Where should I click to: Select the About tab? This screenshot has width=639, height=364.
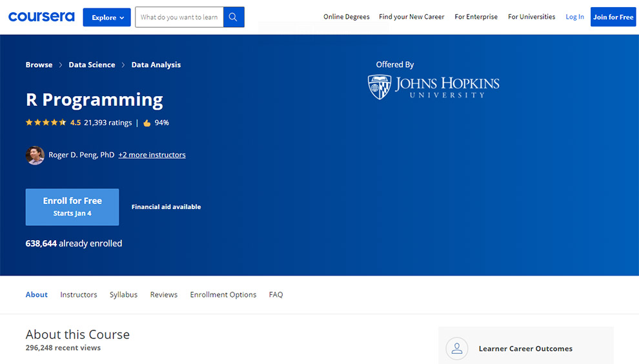[37, 295]
